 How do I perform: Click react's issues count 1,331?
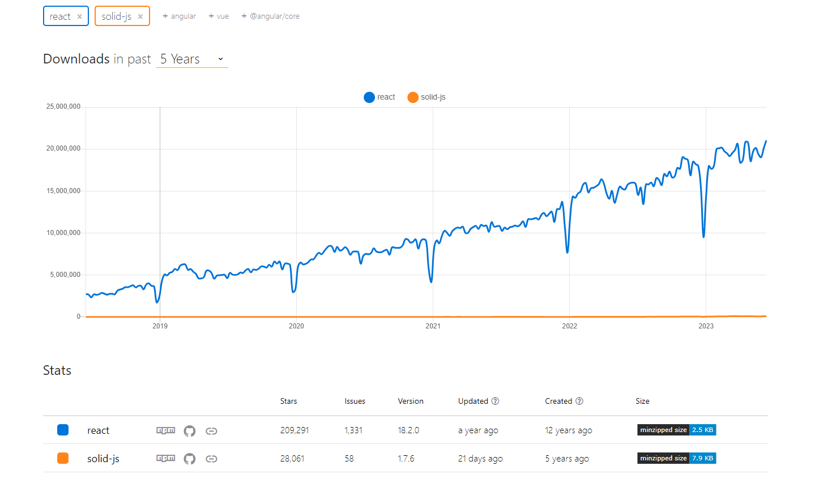[353, 430]
